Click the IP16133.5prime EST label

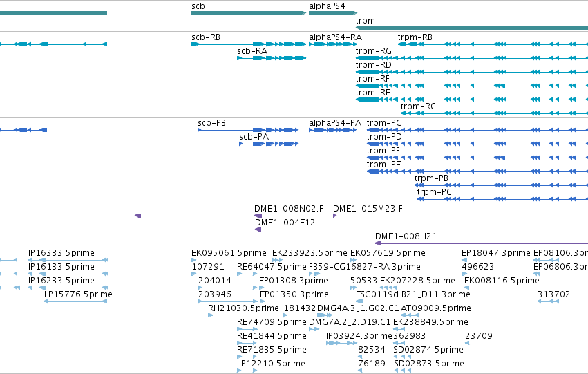(x=61, y=267)
